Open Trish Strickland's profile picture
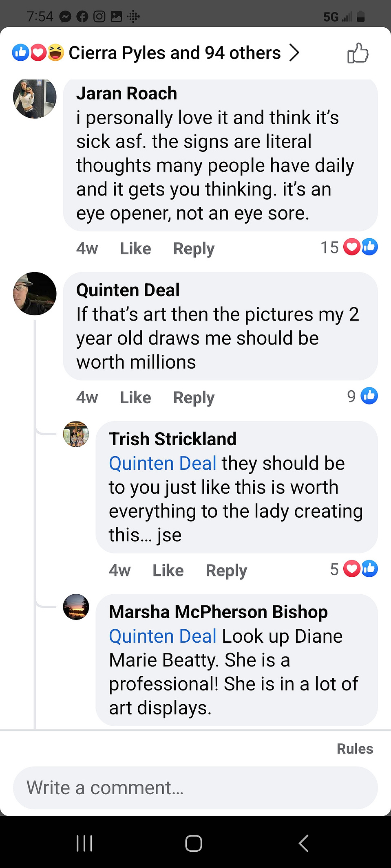 76,434
